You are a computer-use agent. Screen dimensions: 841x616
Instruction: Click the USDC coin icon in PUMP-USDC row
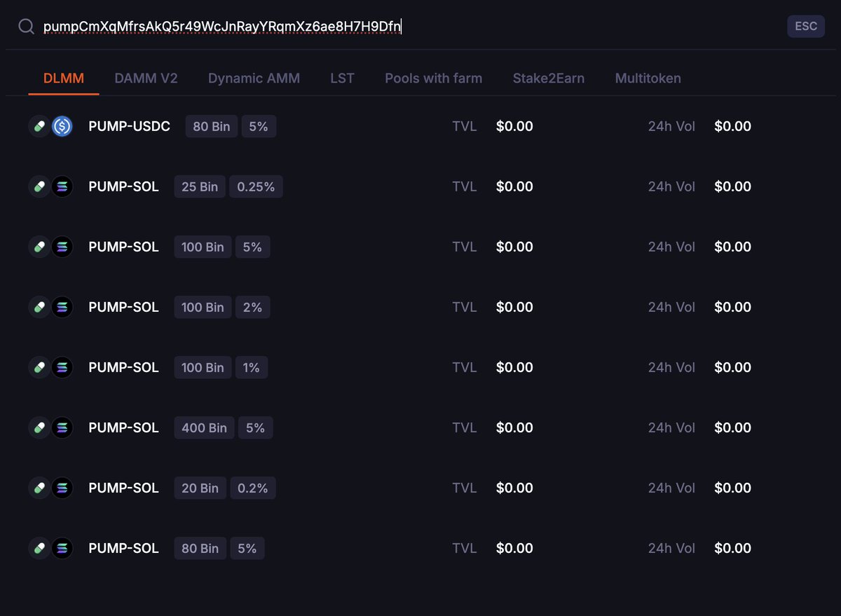tap(62, 126)
